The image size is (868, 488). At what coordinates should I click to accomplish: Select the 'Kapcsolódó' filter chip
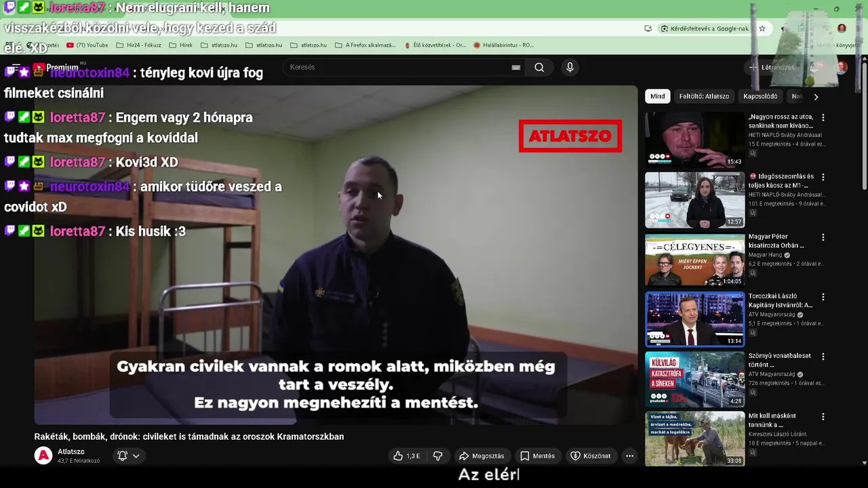click(760, 96)
